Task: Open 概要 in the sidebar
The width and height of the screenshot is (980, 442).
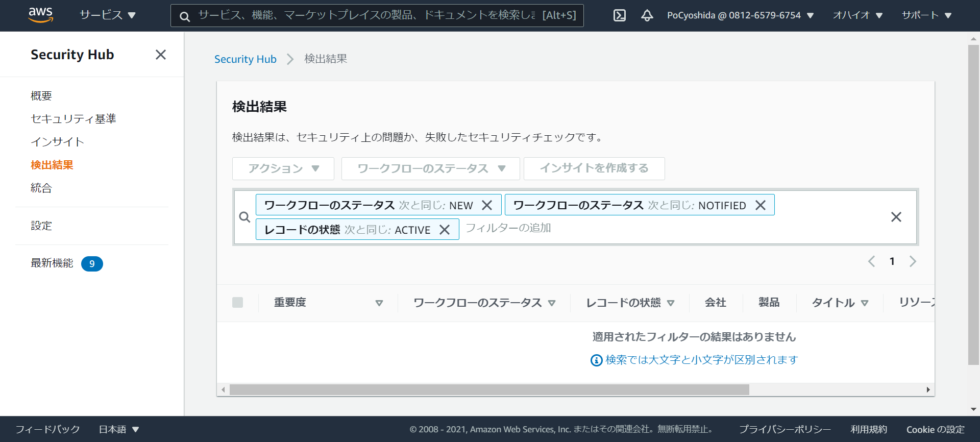Action: coord(41,96)
